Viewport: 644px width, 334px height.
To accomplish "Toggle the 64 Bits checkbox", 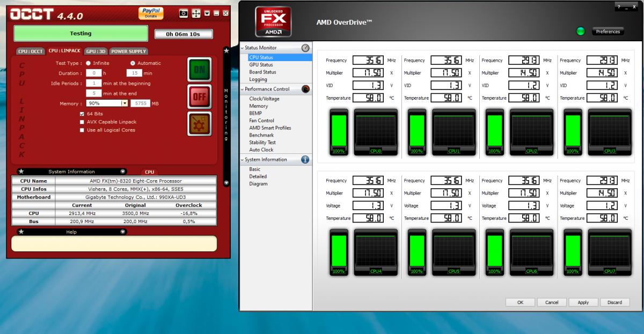I will pos(82,114).
